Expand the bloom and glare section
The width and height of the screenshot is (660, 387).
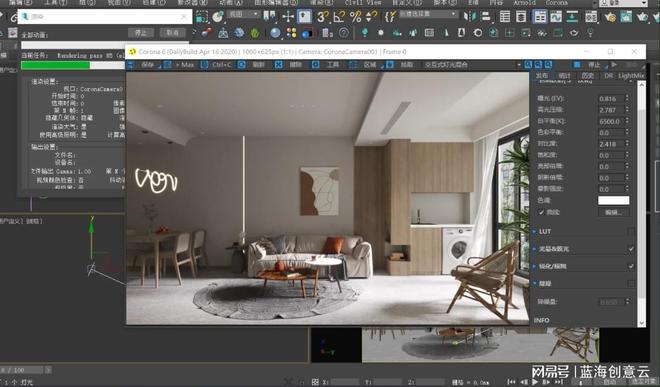point(535,249)
